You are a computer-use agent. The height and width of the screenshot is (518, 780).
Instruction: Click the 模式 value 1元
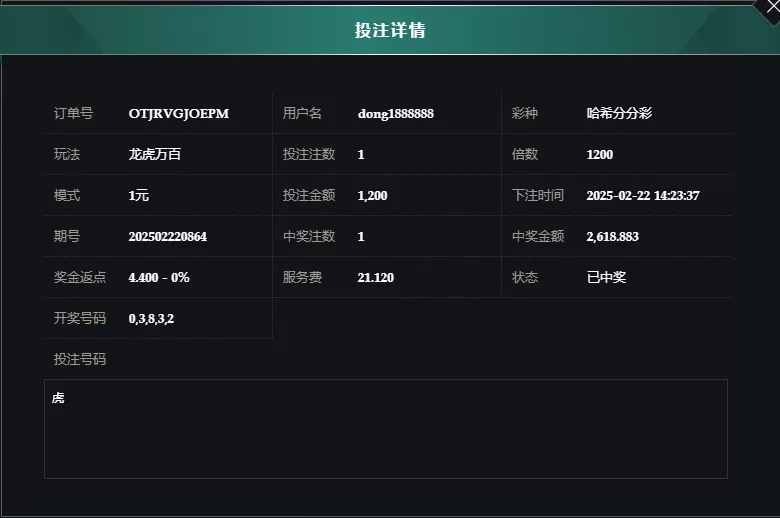point(138,196)
